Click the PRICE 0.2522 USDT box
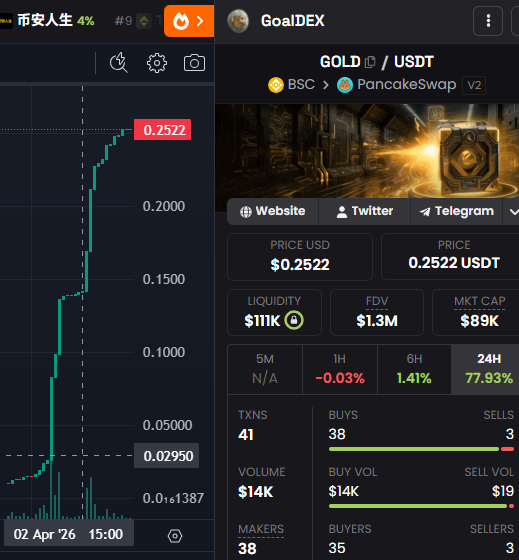The image size is (519, 560). tap(451, 256)
